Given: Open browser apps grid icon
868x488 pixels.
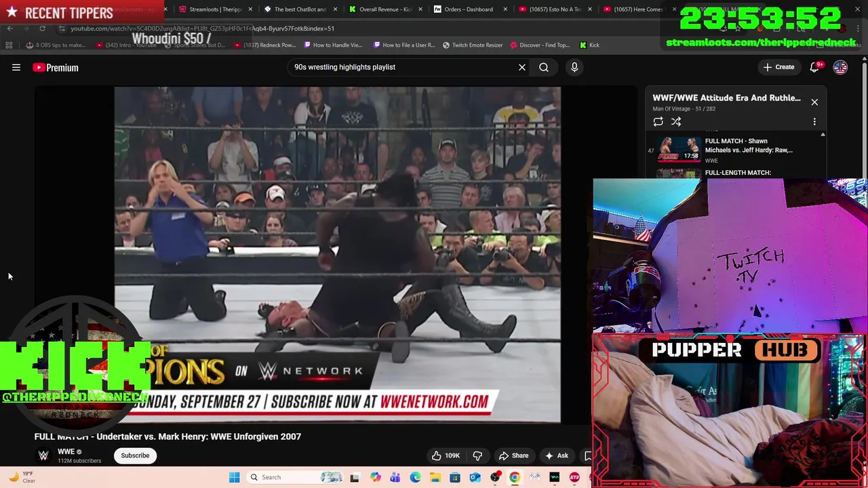Looking at the screenshot, I should tap(9, 45).
